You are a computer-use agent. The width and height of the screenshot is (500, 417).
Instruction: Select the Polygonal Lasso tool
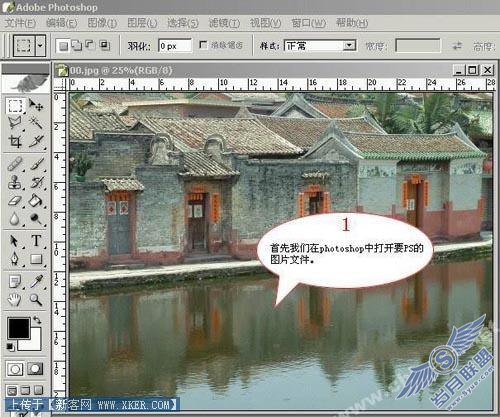[x=15, y=123]
